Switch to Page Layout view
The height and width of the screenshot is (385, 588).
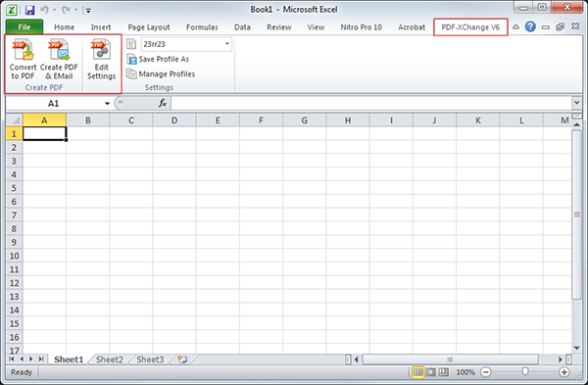pyautogui.click(x=431, y=372)
